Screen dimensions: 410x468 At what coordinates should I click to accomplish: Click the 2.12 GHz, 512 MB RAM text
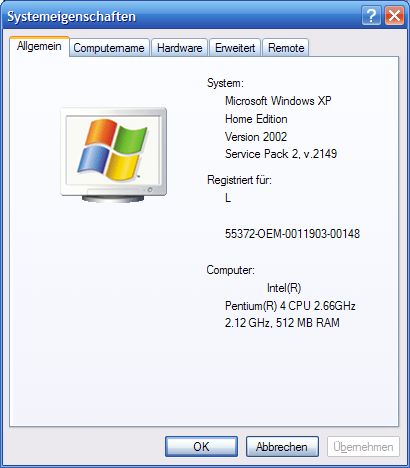(x=282, y=323)
